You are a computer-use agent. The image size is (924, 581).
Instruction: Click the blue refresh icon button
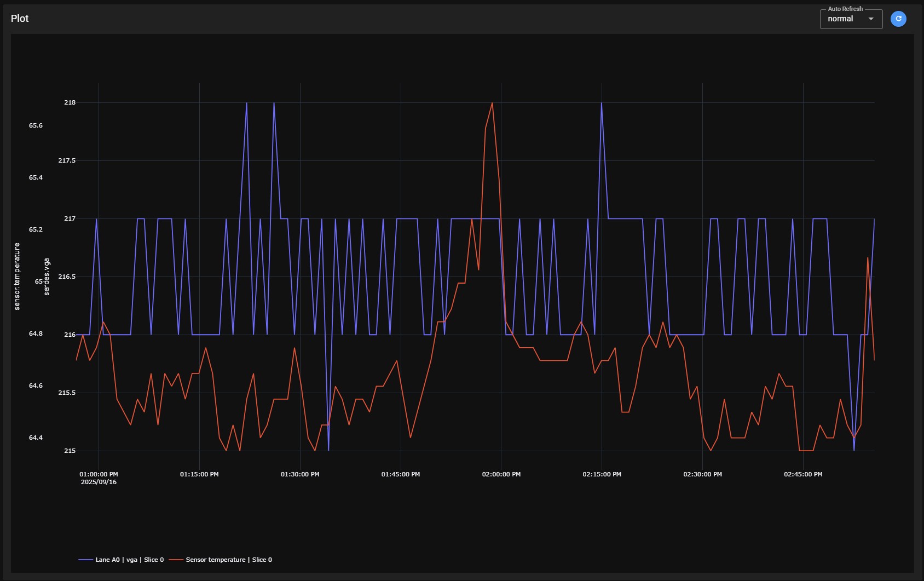[x=898, y=19]
